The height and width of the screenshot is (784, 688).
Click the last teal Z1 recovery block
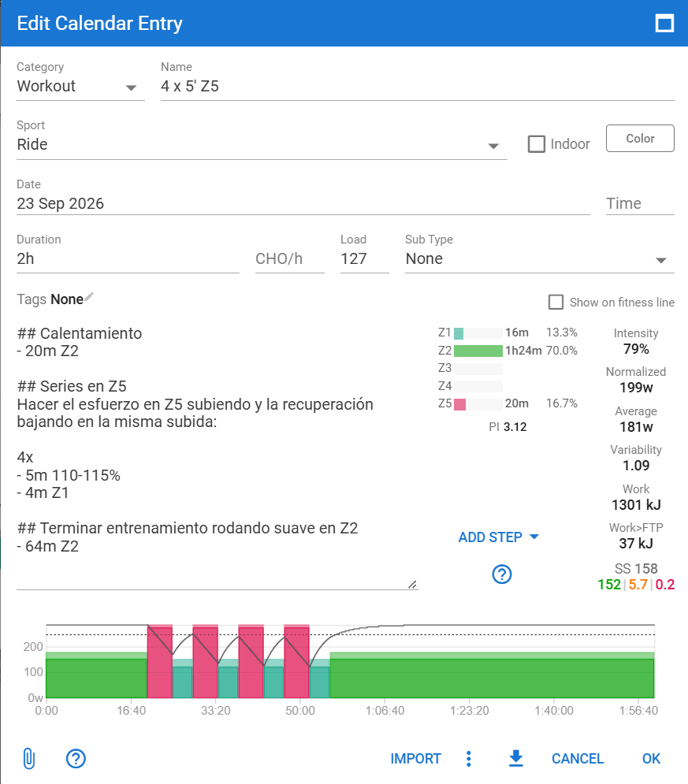tap(319, 678)
